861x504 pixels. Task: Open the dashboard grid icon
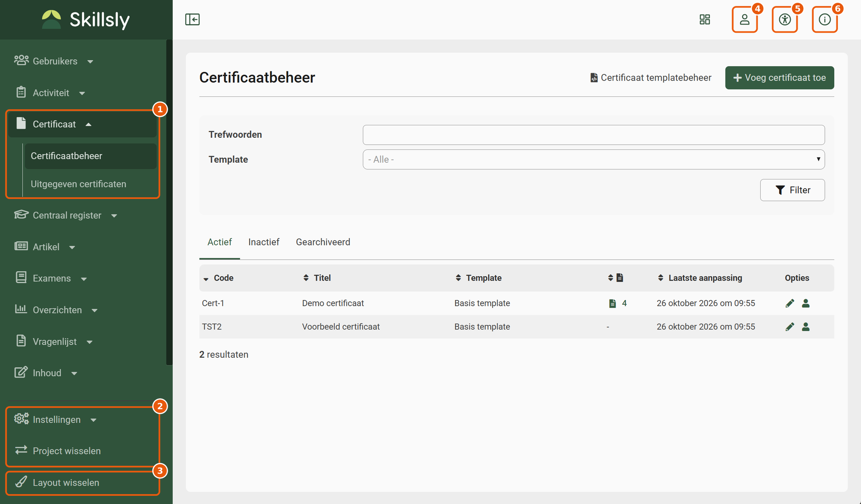point(705,19)
